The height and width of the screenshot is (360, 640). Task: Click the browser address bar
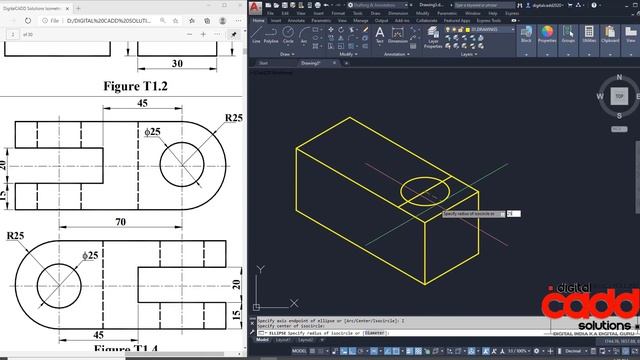point(109,20)
